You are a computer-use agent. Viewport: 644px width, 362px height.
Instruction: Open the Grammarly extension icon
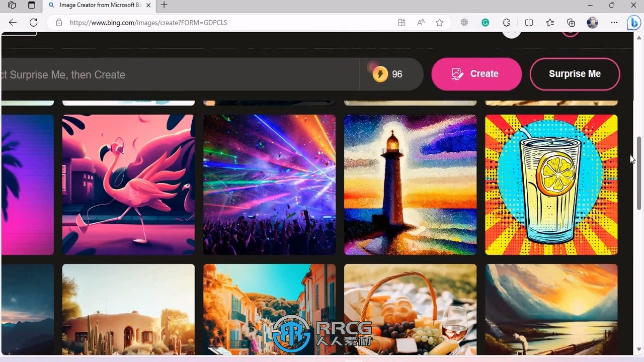click(x=486, y=23)
